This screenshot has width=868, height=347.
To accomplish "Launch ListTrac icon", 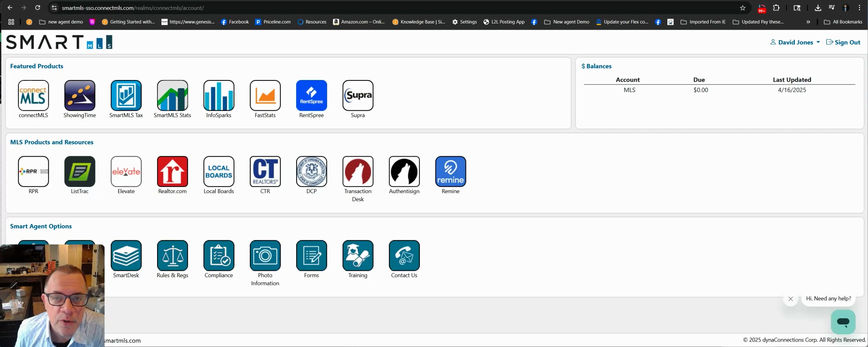I will click(x=80, y=171).
